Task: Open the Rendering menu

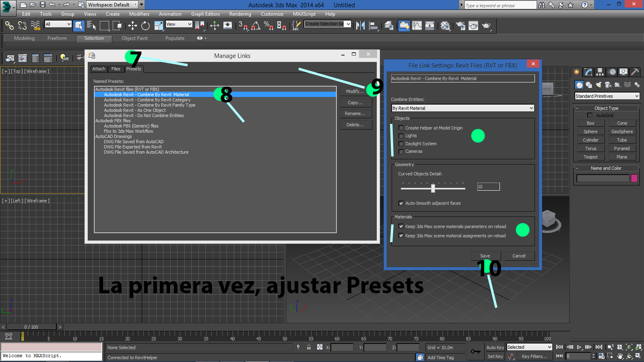Action: click(x=240, y=14)
